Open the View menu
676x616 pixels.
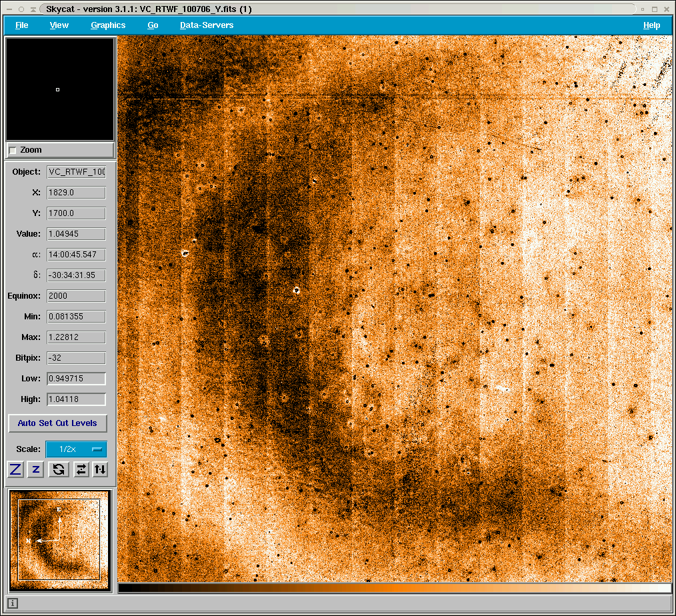tap(59, 25)
